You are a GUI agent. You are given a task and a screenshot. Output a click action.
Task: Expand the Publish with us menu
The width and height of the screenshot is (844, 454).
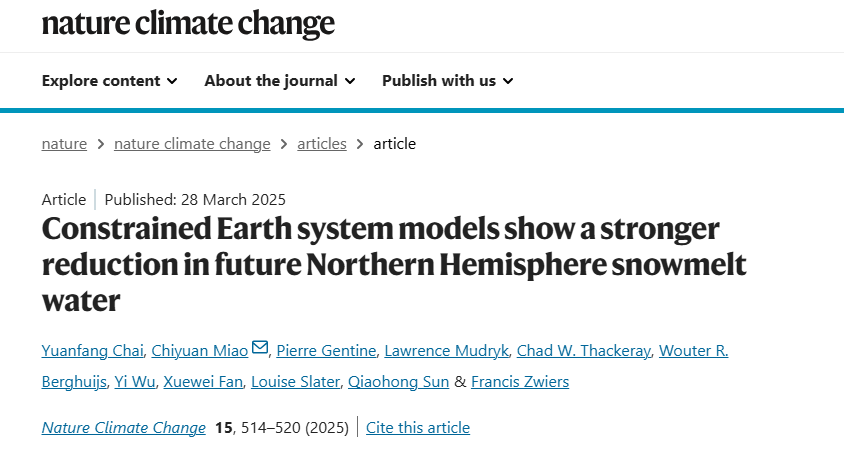[448, 81]
